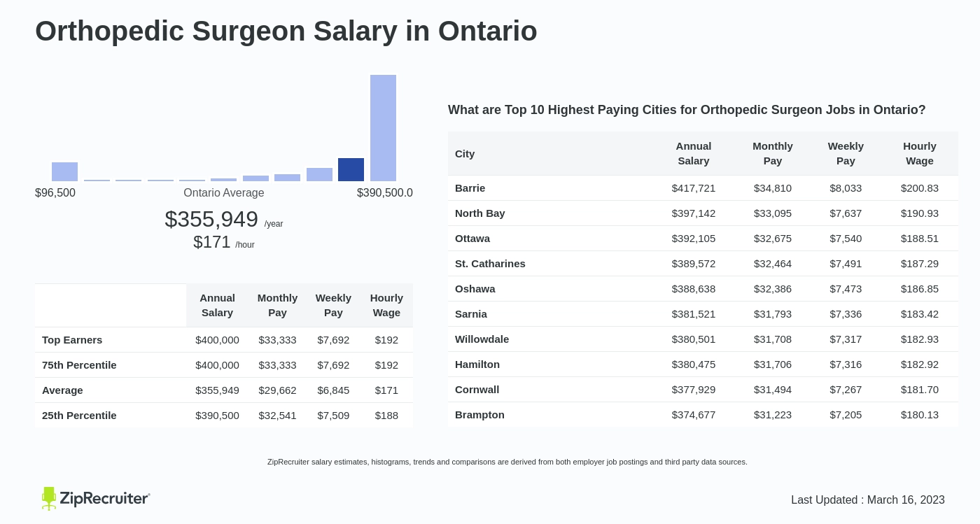Click the cities table Monthly Pay header
The image size is (980, 524).
[x=773, y=153]
